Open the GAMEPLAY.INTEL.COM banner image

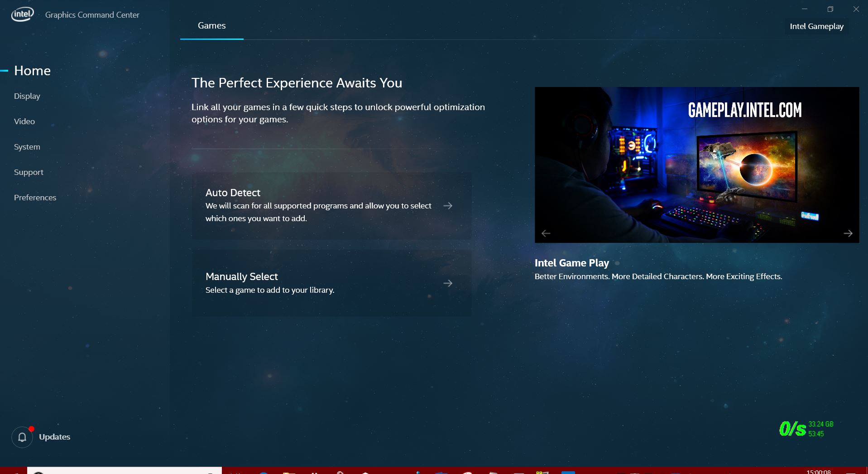pyautogui.click(x=697, y=165)
